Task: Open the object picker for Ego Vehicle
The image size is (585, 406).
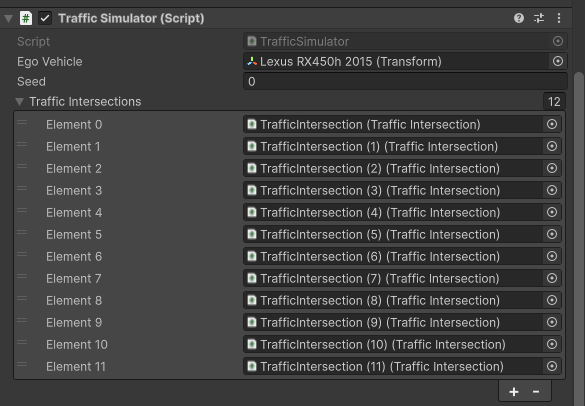Action: [558, 61]
